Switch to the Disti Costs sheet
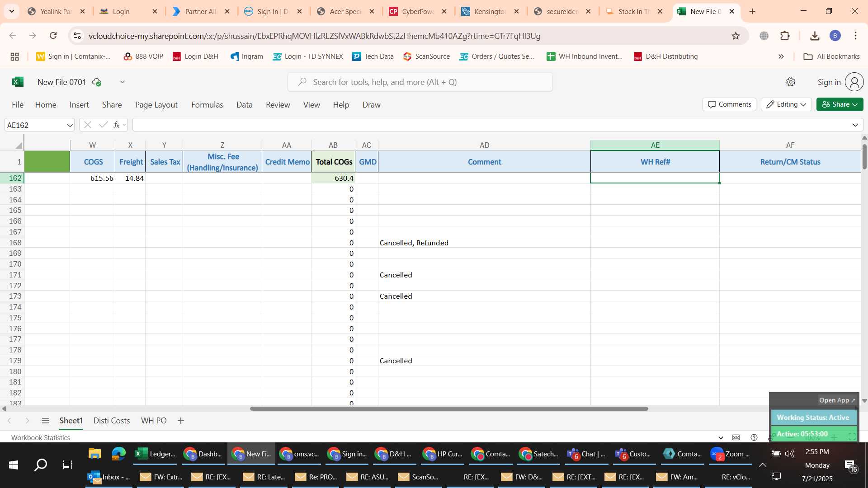 point(112,421)
